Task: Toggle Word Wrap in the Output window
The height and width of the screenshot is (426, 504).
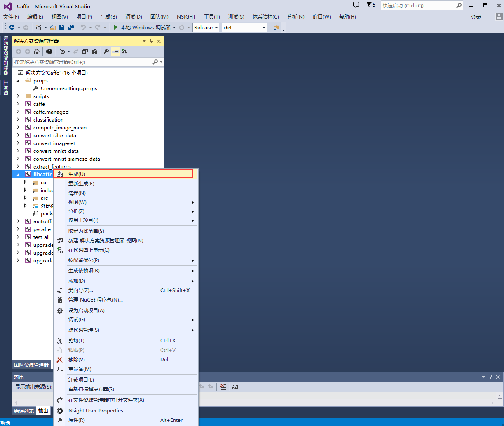Action: point(235,387)
